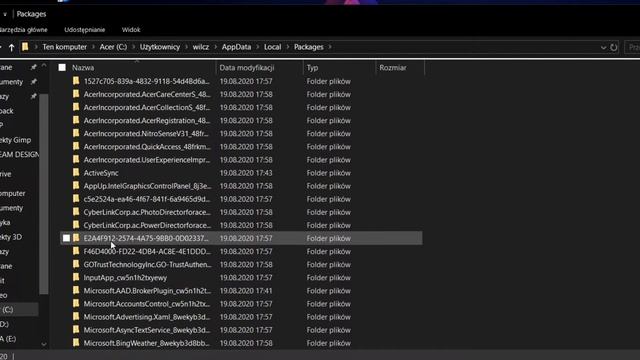Screen dimensions: 640x360
Task: Click Ten komputer in breadcrumb path
Action: (x=64, y=47)
